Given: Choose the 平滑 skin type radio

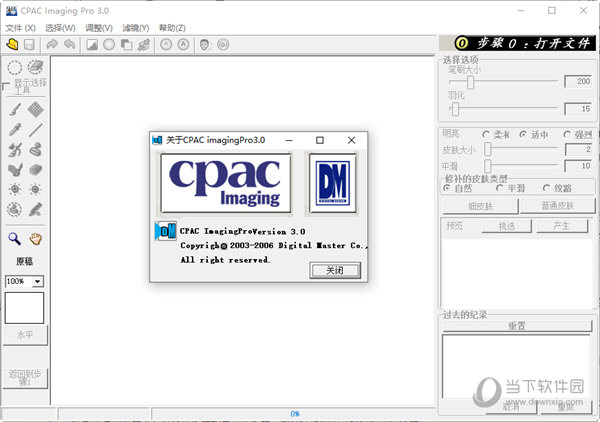Looking at the screenshot, I should [x=499, y=188].
